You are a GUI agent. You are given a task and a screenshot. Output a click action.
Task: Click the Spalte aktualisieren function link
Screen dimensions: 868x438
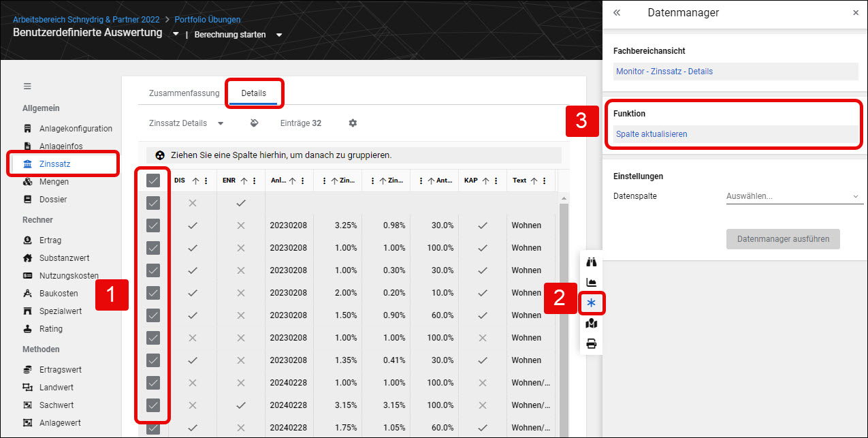[x=652, y=134]
